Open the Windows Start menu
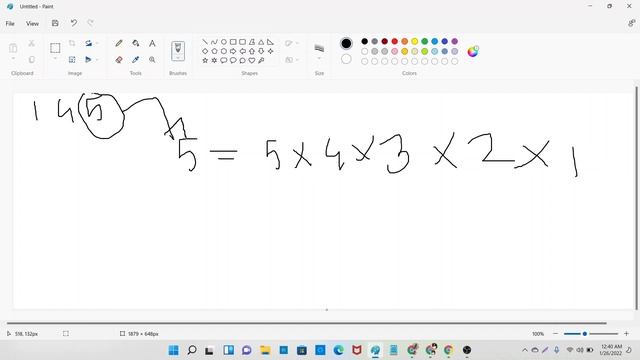The image size is (640, 360). pyautogui.click(x=173, y=350)
